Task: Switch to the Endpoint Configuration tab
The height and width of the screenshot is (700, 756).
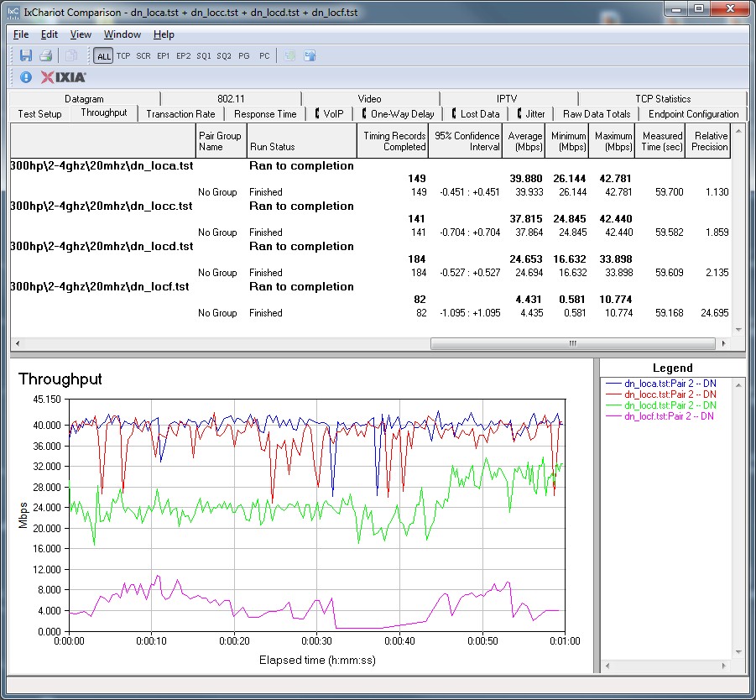Action: [x=693, y=114]
